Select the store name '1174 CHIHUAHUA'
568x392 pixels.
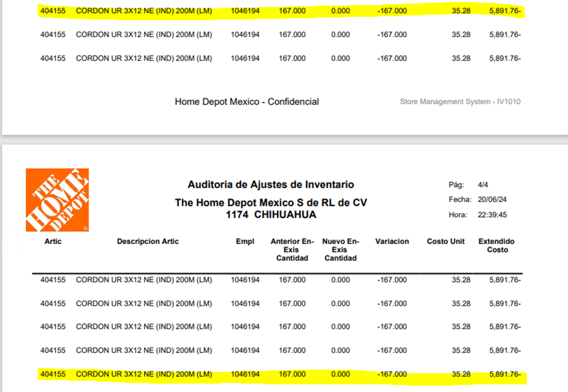point(271,215)
